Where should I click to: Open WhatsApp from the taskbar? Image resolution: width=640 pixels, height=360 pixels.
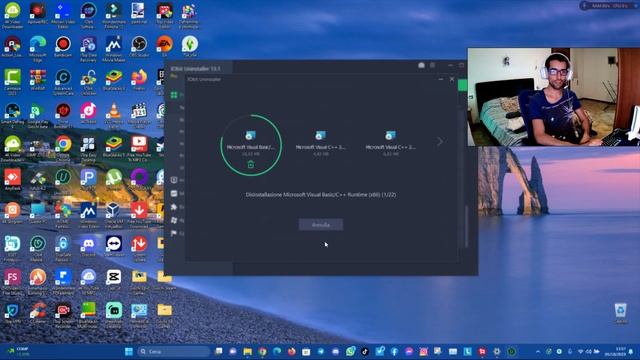pyautogui.click(x=350, y=351)
